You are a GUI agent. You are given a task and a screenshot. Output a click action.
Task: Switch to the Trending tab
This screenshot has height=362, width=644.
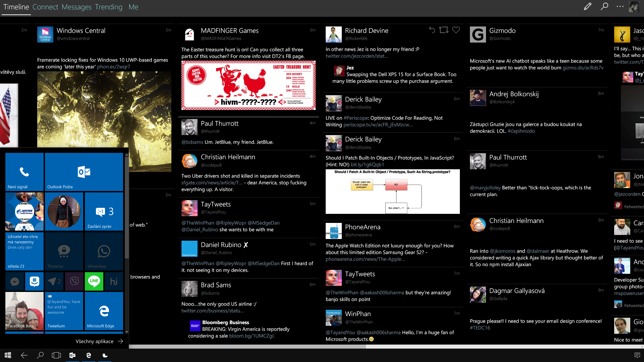(x=109, y=7)
